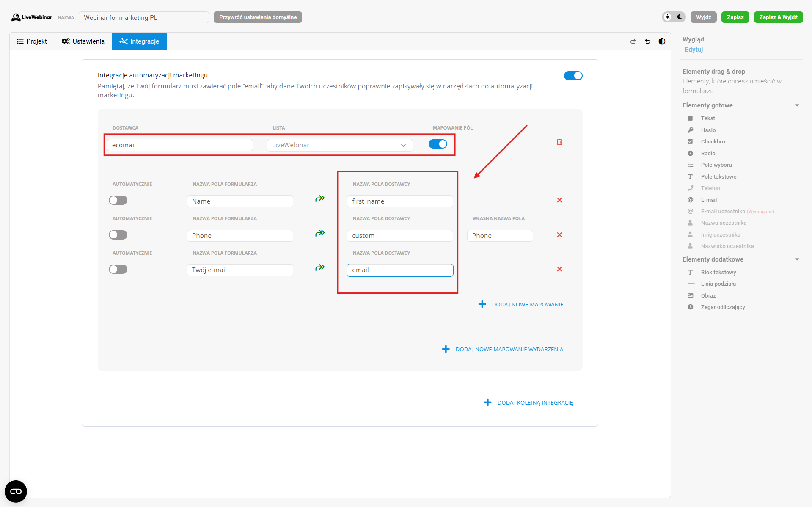Click the Zapisz & Wyjdź button
Image resolution: width=812 pixels, height=507 pixels.
click(778, 17)
